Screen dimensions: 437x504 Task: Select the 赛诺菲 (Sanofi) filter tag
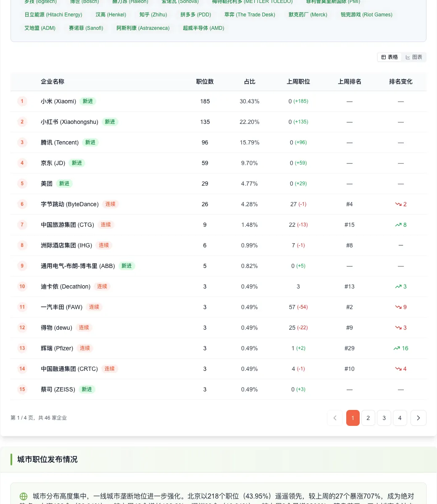click(x=86, y=28)
